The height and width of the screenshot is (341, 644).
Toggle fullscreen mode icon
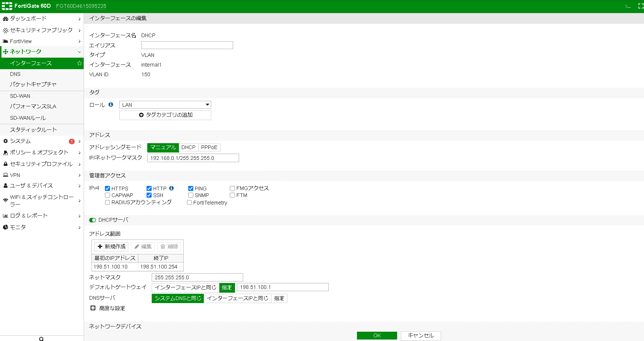(641, 6)
